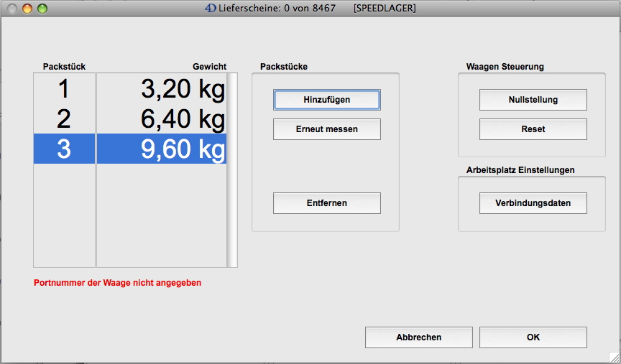The width and height of the screenshot is (621, 364).
Task: Open Verbindungsdaten workstation settings
Action: pos(533,203)
